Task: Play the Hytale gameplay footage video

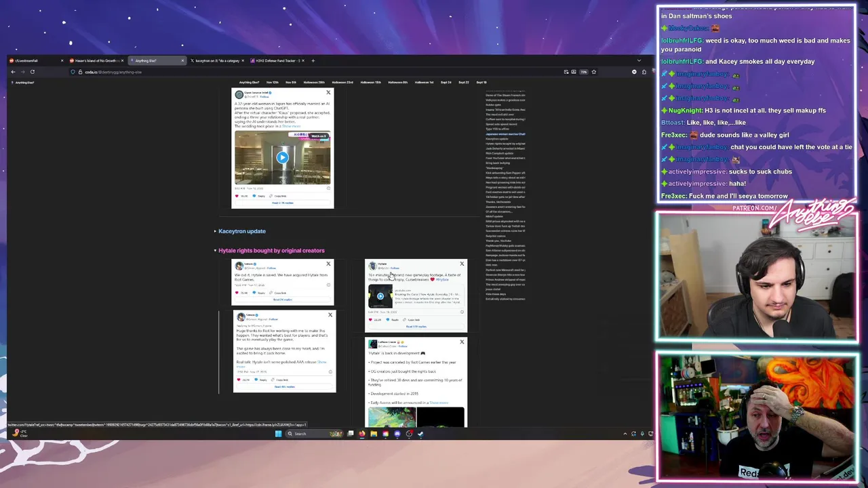Action: [380, 296]
